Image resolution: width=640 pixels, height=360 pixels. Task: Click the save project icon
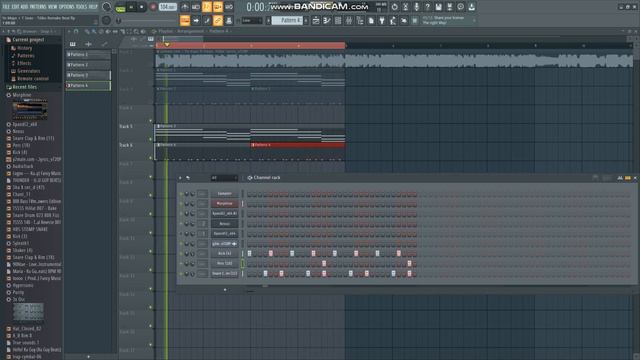point(438,7)
